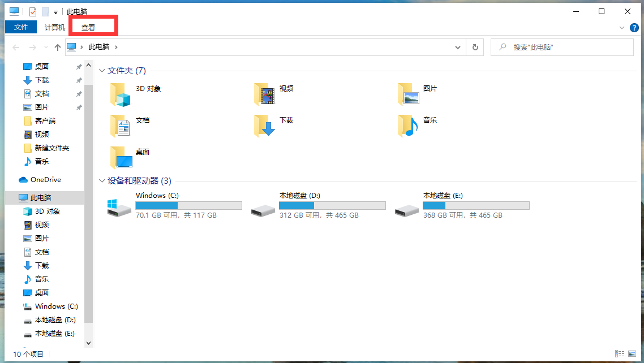Select the Windows (C:) drive icon
Screen dimensions: 644x363
coord(119,208)
